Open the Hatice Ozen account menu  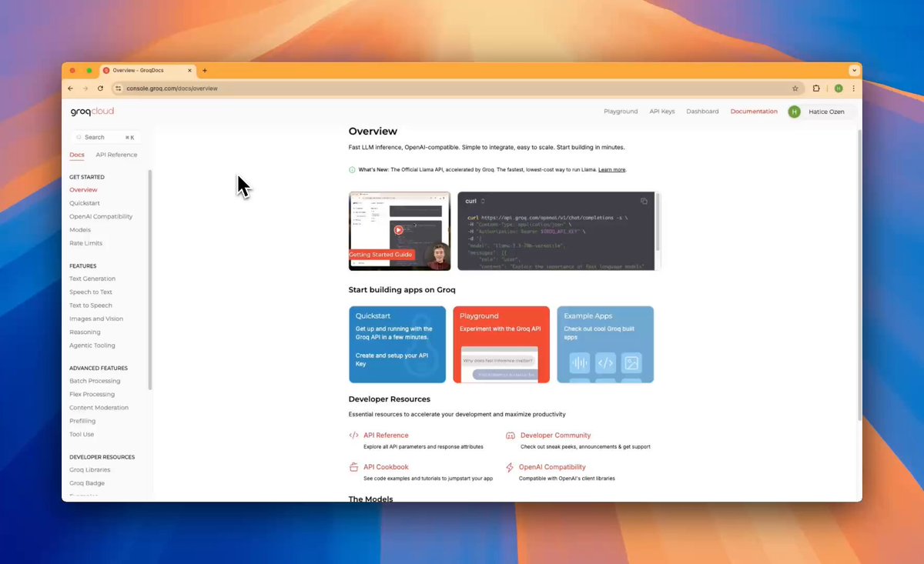point(821,112)
